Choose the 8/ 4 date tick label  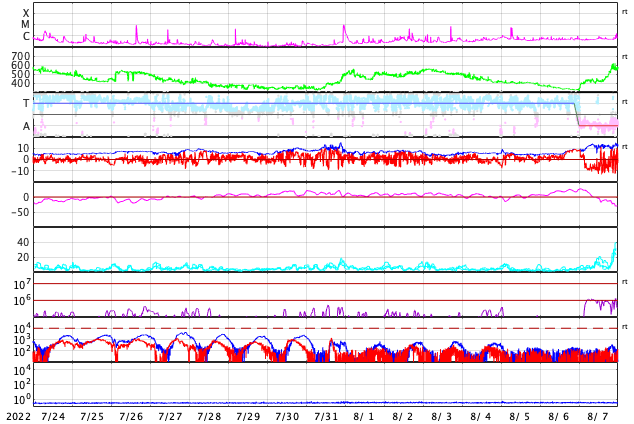click(481, 417)
